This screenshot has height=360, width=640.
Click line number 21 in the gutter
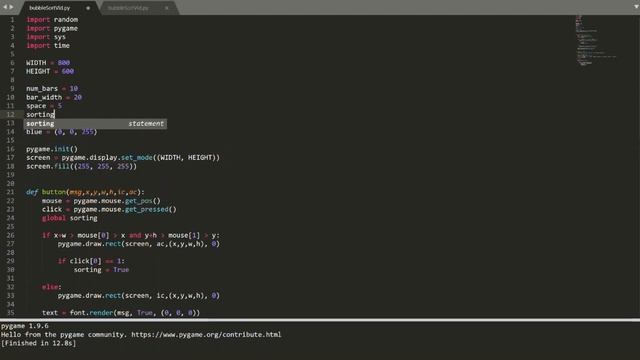10,192
